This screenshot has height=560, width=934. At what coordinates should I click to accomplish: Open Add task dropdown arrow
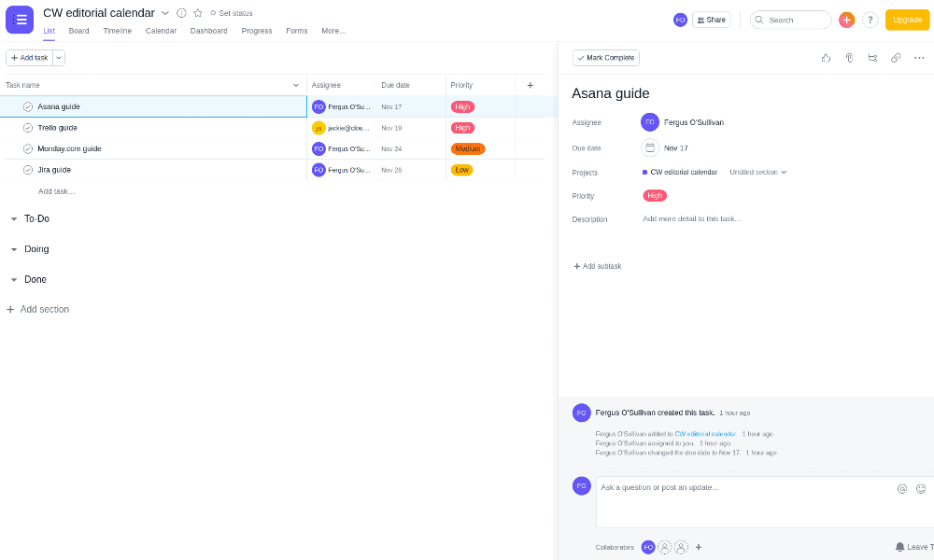point(59,58)
